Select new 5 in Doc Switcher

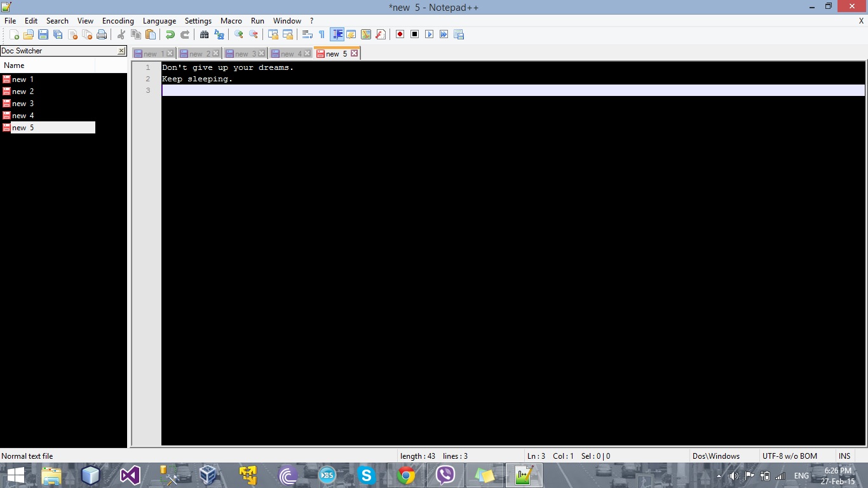[48, 128]
